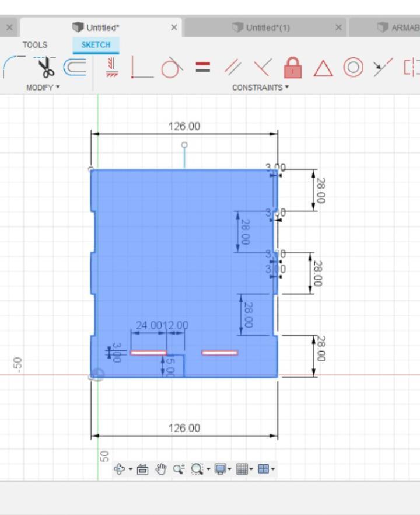
Task: Select the 12.00 dimension label
Action: (x=176, y=325)
